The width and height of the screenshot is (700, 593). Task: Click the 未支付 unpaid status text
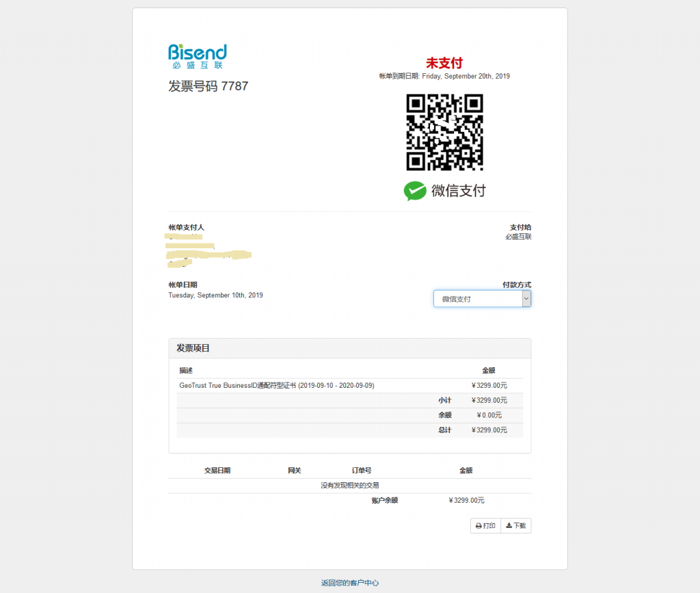(x=444, y=63)
